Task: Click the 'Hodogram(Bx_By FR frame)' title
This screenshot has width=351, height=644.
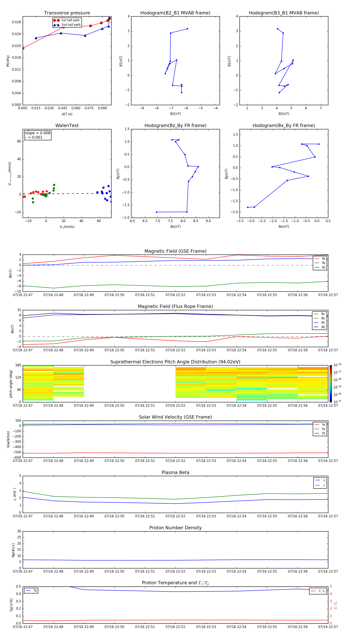Action: click(x=284, y=125)
